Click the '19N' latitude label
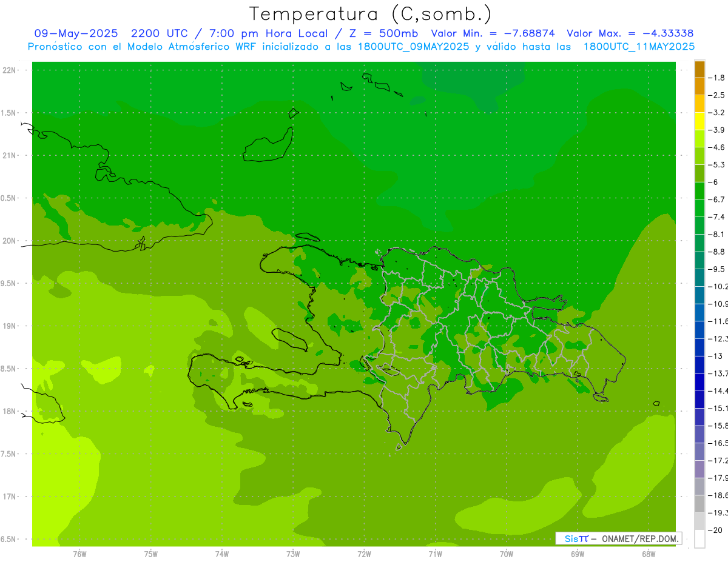 (x=9, y=326)
